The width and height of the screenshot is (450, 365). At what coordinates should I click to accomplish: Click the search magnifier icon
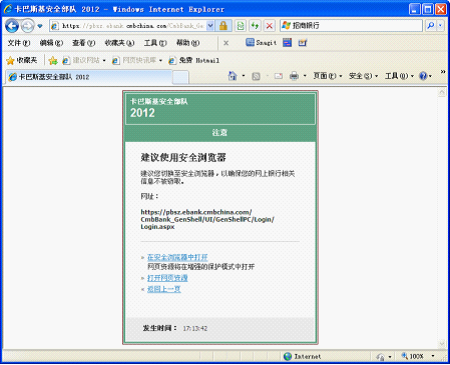(431, 25)
